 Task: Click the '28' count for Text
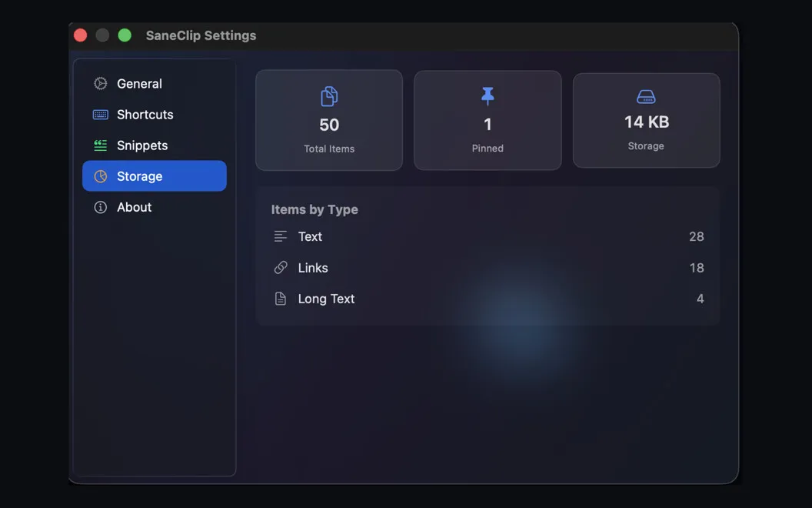tap(697, 236)
